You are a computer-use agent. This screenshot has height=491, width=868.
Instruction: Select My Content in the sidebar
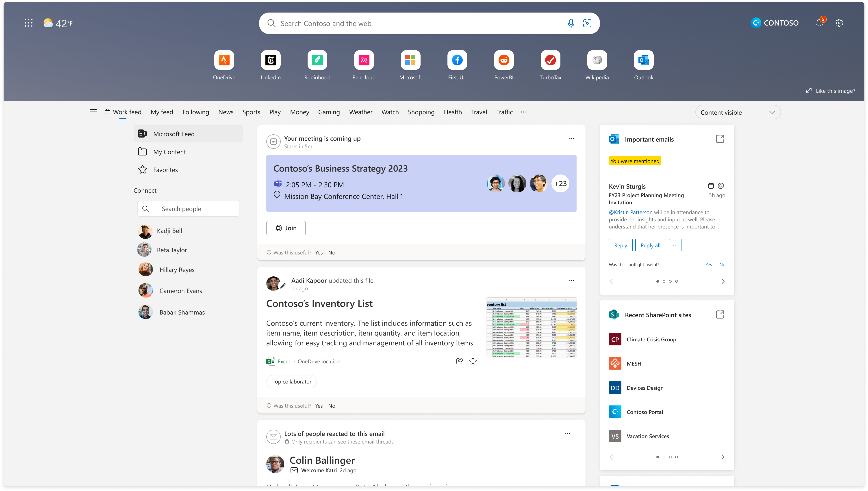169,152
